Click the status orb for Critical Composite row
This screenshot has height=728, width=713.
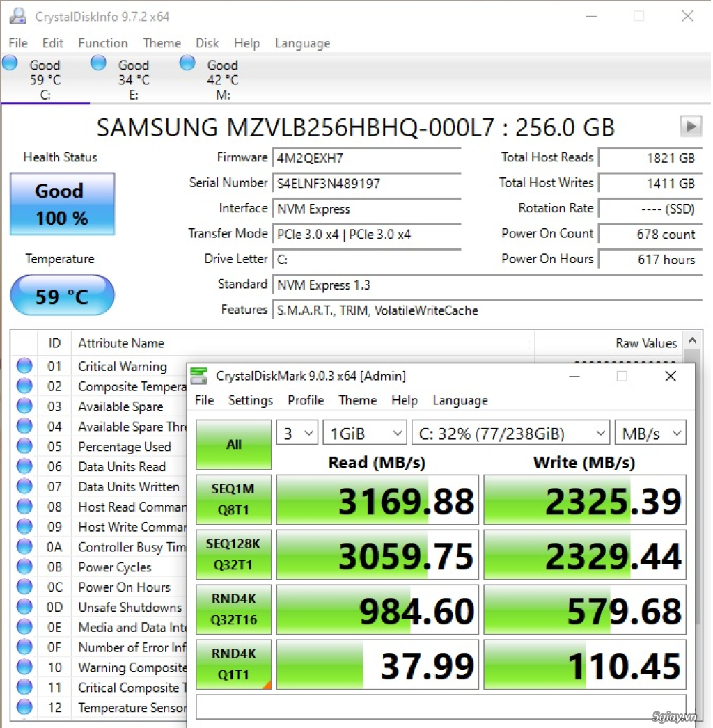click(x=24, y=687)
